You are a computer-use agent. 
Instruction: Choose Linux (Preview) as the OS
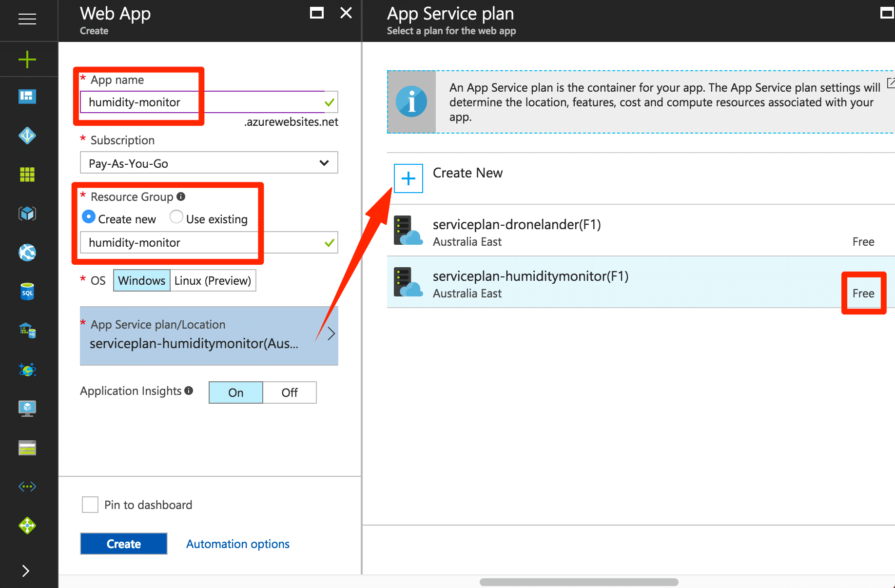(x=213, y=280)
